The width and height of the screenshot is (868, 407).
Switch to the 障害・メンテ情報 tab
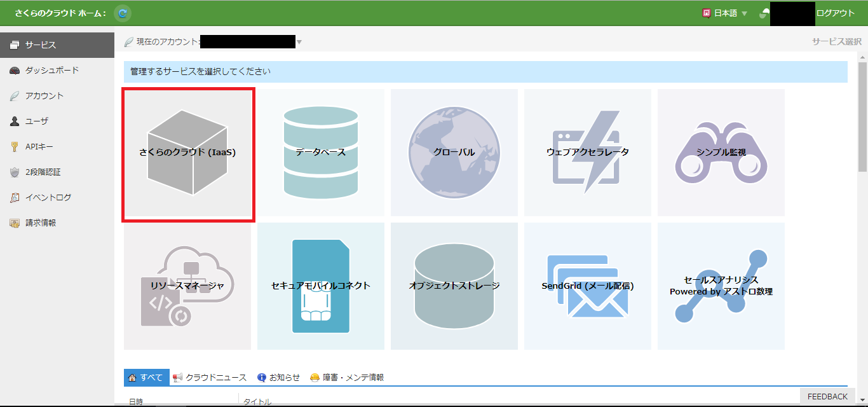click(346, 377)
